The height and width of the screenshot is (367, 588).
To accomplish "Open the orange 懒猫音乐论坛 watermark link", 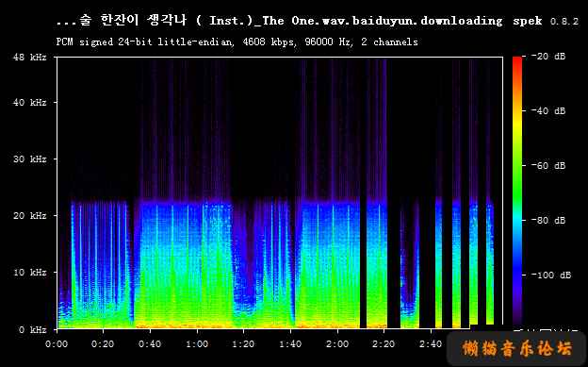I will point(517,348).
